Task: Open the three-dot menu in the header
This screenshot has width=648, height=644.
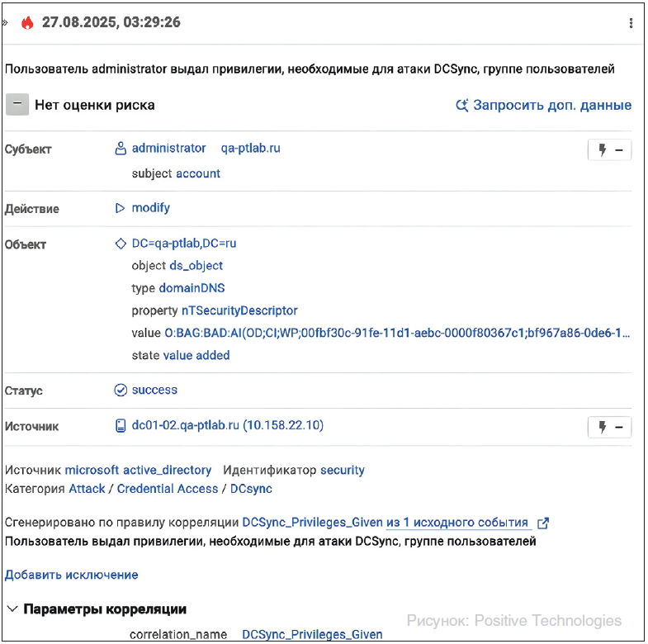Action: (x=631, y=22)
